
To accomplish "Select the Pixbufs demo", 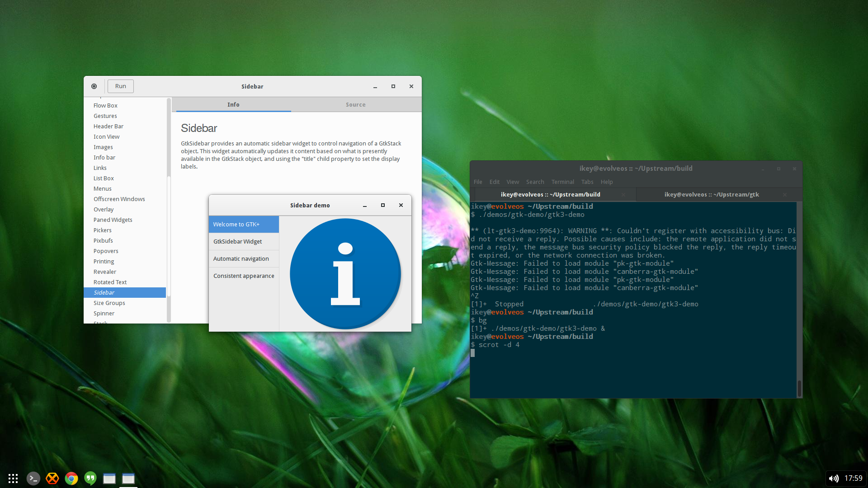I will [x=125, y=240].
